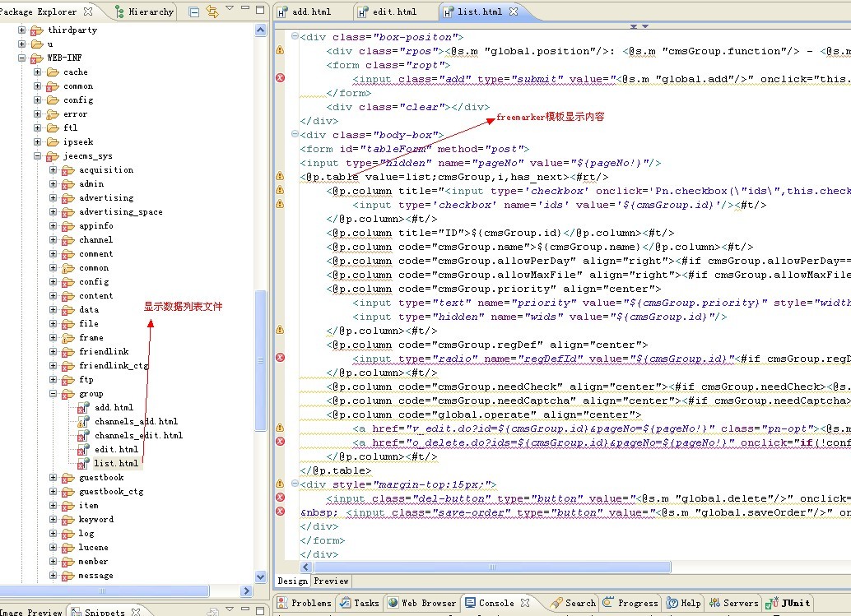Switch to the Hierarchy tab
This screenshot has width=851, height=616.
pyautogui.click(x=145, y=12)
